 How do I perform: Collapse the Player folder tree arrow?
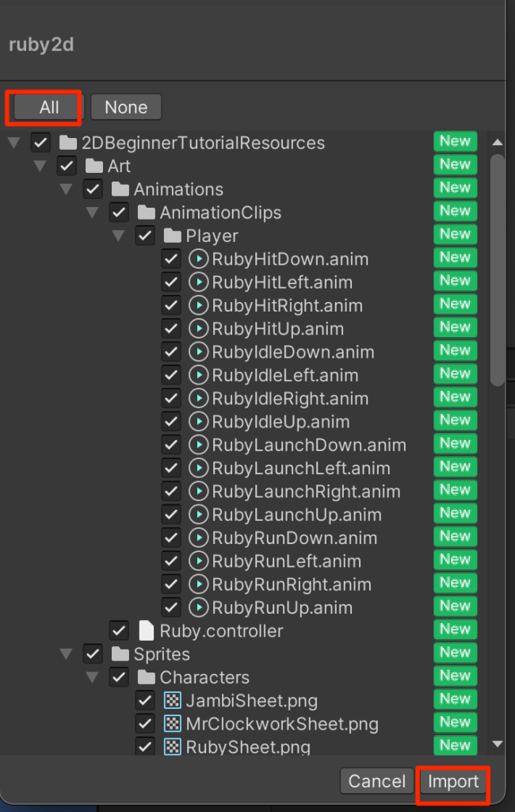pos(119,236)
